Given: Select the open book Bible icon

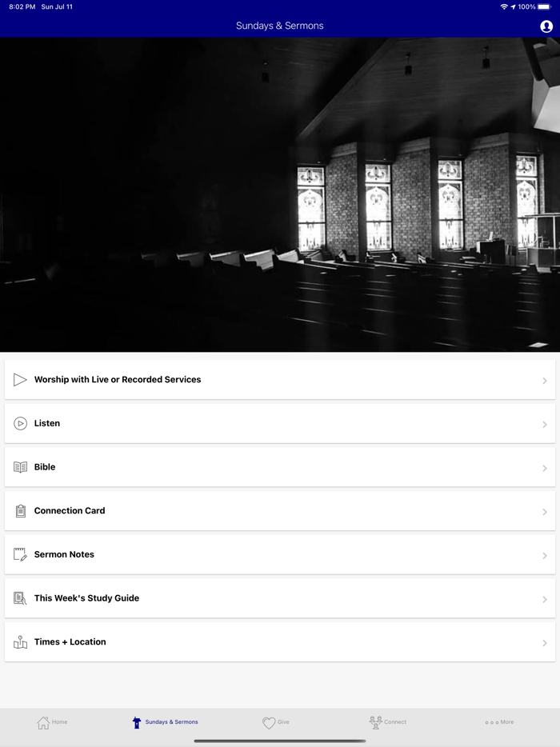Looking at the screenshot, I should point(20,467).
